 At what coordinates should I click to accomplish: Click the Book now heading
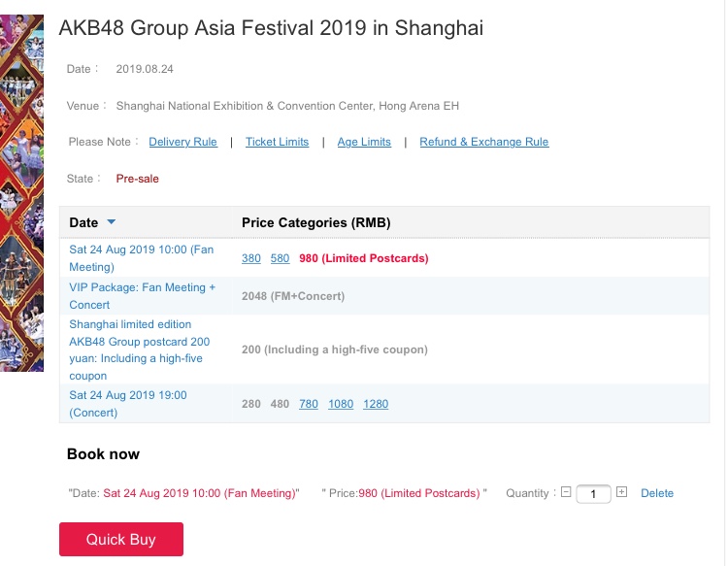103,454
